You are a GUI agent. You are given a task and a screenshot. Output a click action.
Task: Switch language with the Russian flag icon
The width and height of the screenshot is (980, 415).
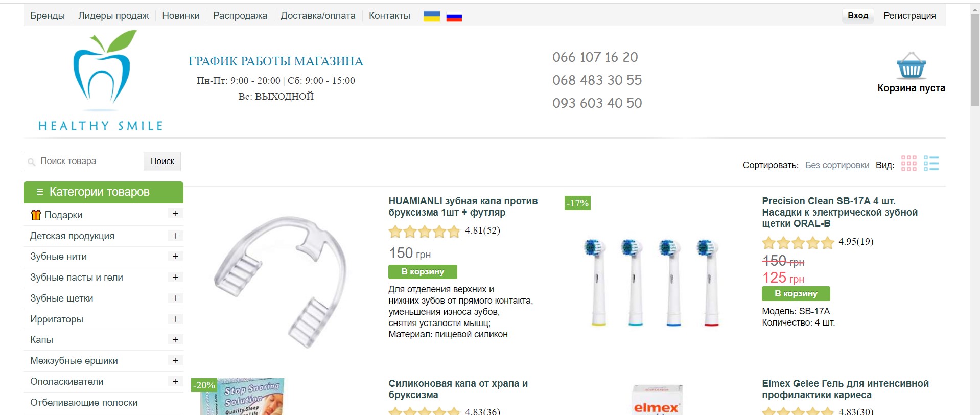point(454,16)
